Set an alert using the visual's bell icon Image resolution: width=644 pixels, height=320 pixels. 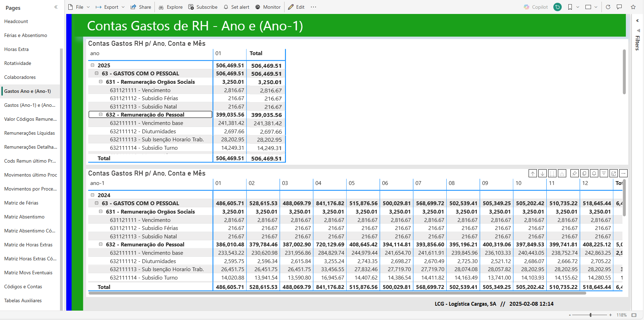[594, 173]
